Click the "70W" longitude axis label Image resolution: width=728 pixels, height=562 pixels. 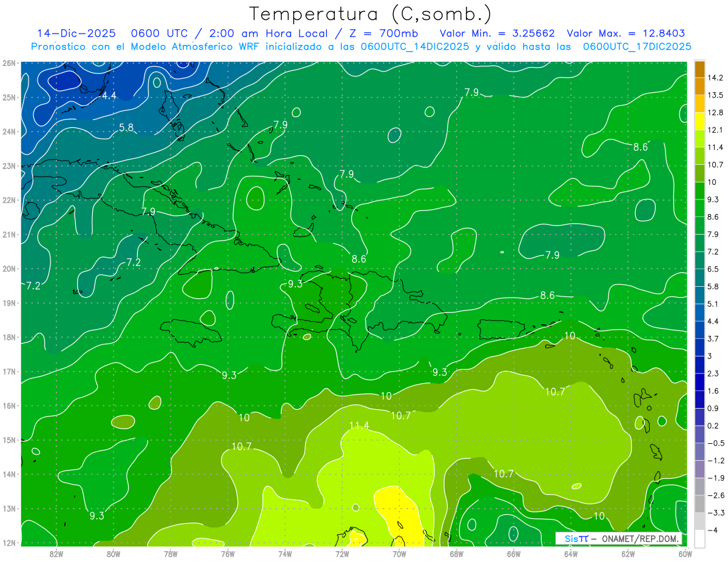(x=399, y=554)
